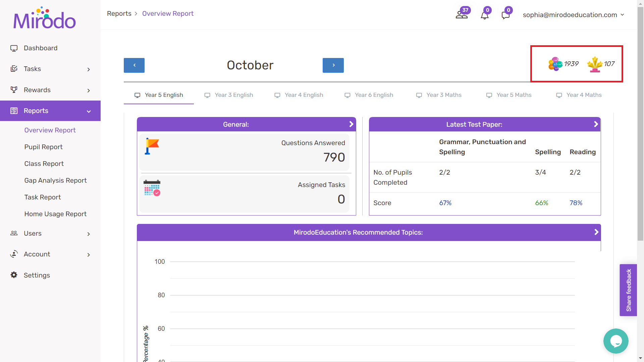Viewport: 644px width, 362px height.
Task: Click the 1939 points value
Action: pyautogui.click(x=571, y=64)
